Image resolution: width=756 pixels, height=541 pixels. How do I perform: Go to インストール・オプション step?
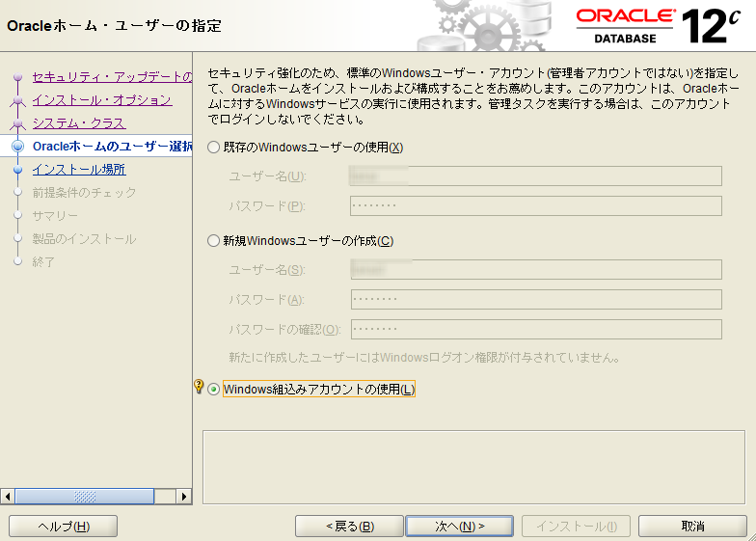(102, 100)
